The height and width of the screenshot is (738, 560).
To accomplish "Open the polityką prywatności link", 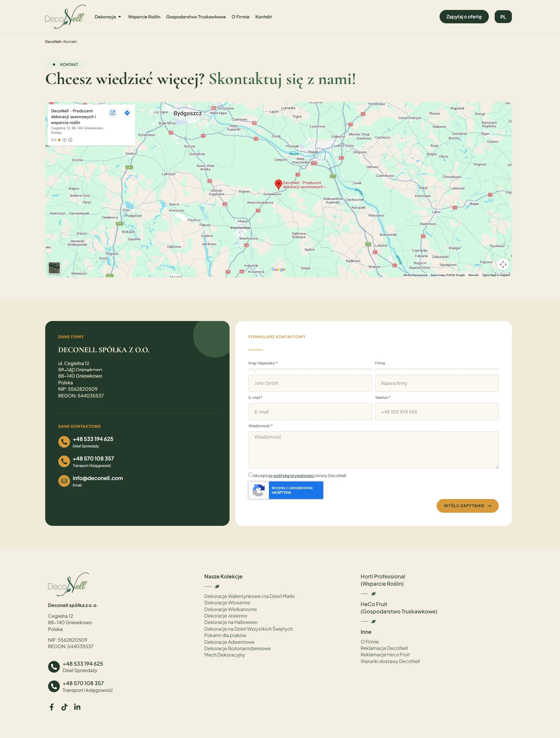I will (294, 476).
